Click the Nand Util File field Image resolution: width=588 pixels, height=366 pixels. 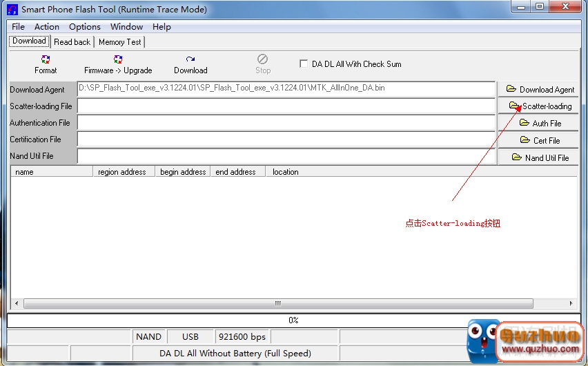point(286,156)
